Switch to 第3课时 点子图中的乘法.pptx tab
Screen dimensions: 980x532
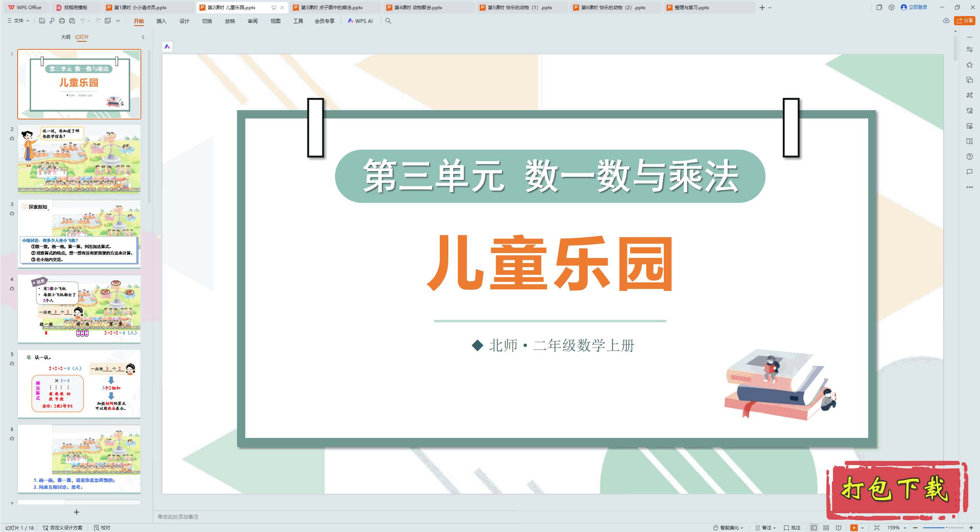(332, 7)
